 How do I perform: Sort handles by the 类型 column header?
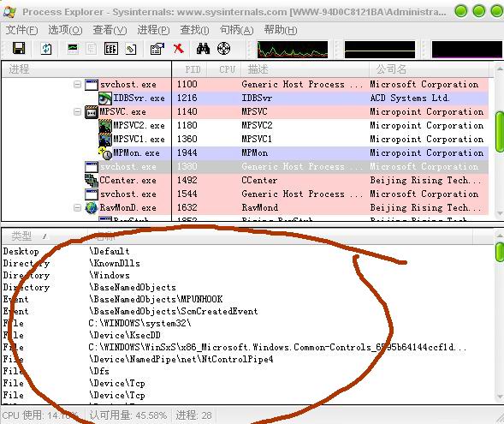pos(44,236)
